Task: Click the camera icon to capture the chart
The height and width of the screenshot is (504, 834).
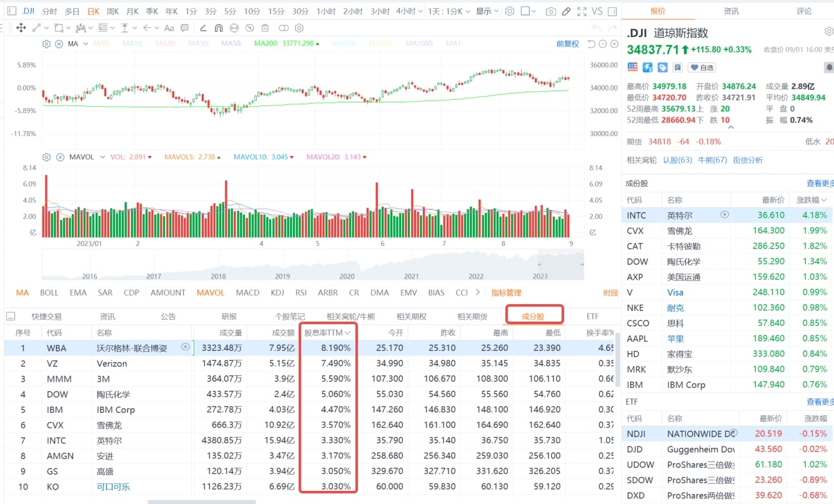Action: (551, 11)
